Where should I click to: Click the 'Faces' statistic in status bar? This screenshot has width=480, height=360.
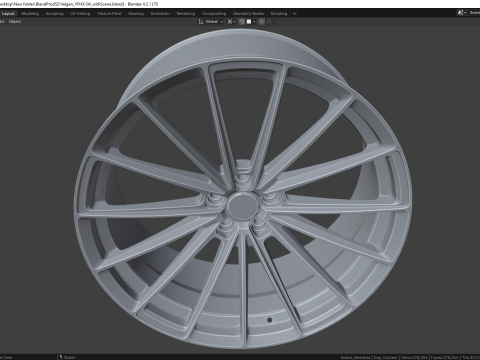445,357
